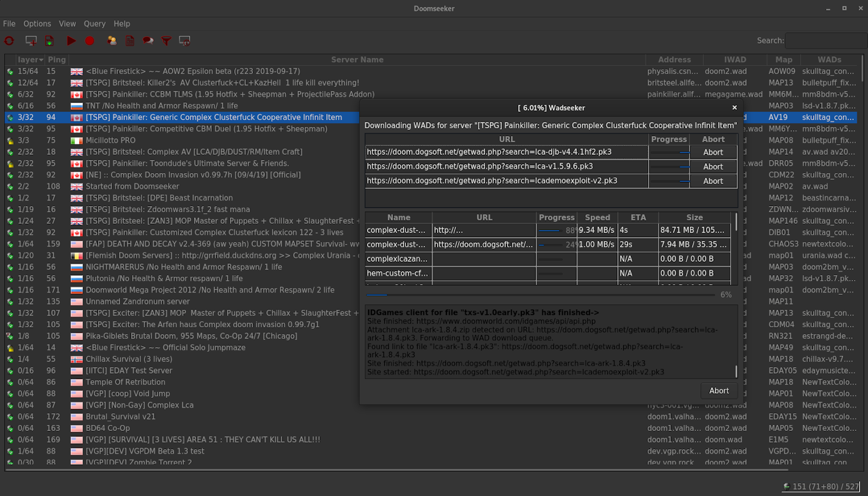Click the '7.94 MB / 35.35' size cell
868x496 pixels.
click(694, 245)
